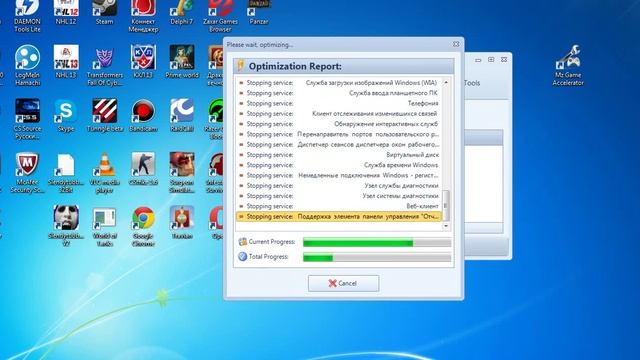
Task: Click the report list scrollbar thumb
Action: pos(446,205)
